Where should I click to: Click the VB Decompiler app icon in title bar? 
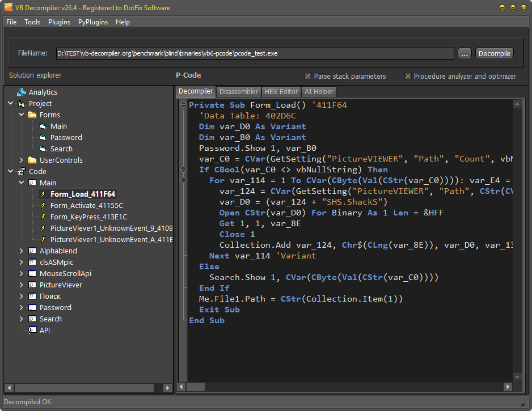click(x=8, y=7)
